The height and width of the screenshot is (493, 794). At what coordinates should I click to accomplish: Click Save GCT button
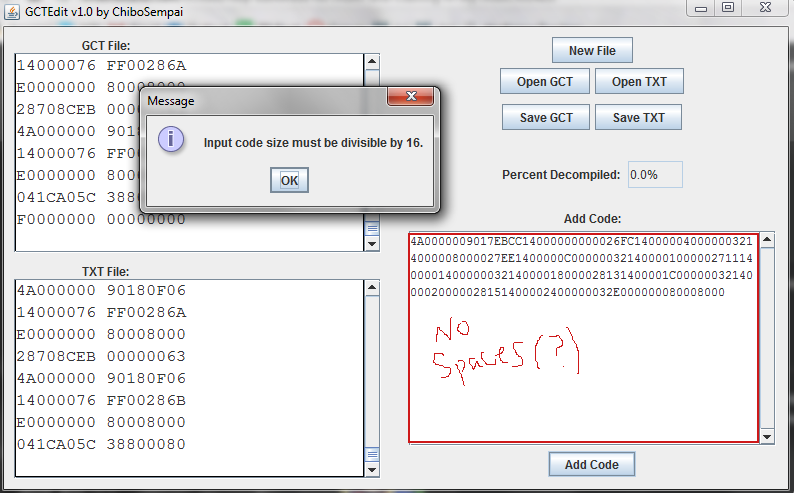coord(546,117)
